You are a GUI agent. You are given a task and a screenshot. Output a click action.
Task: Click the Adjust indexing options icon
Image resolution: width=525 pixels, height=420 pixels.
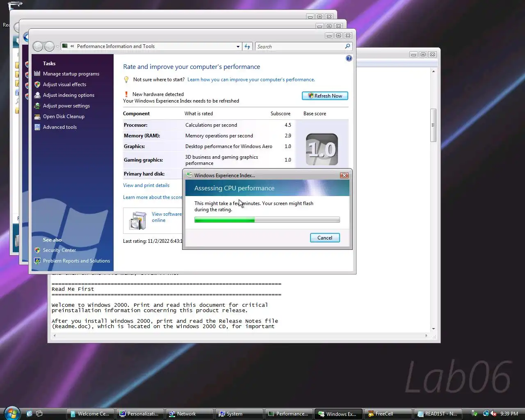pyautogui.click(x=37, y=95)
